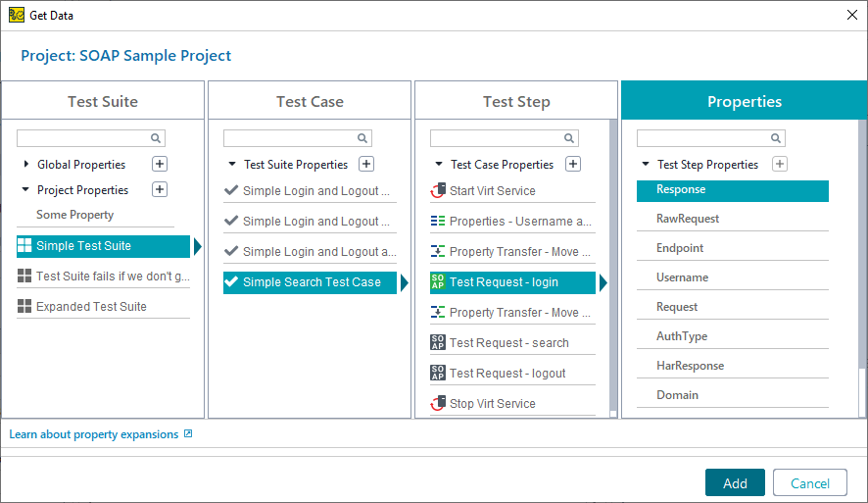Click the Test Case search field
Image resolution: width=868 pixels, height=503 pixels.
(297, 138)
